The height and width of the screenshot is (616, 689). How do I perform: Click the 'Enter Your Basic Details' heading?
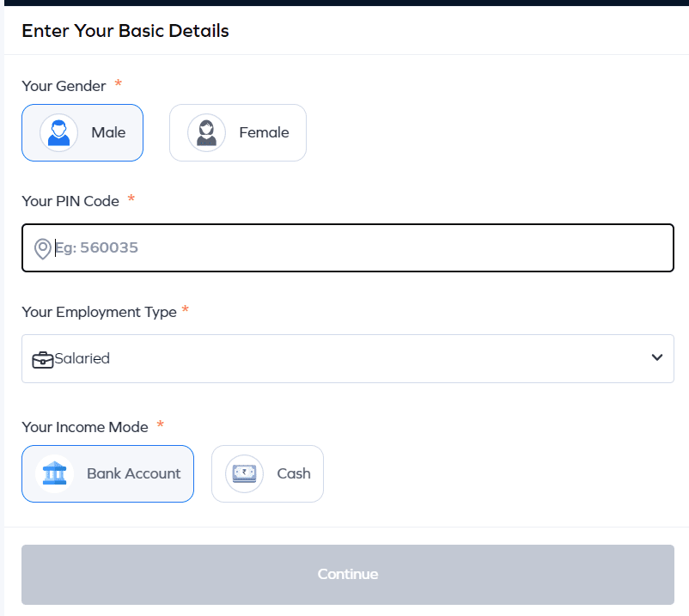(125, 31)
